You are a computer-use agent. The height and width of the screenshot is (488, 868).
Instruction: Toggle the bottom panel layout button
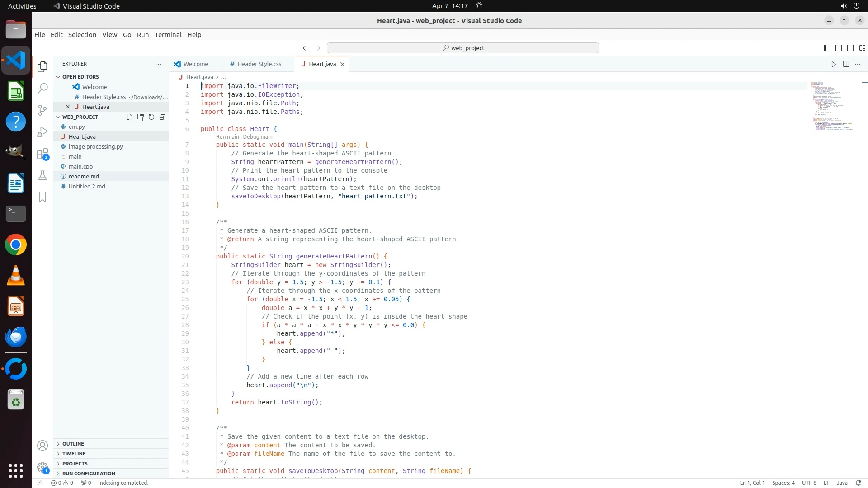[x=838, y=48]
